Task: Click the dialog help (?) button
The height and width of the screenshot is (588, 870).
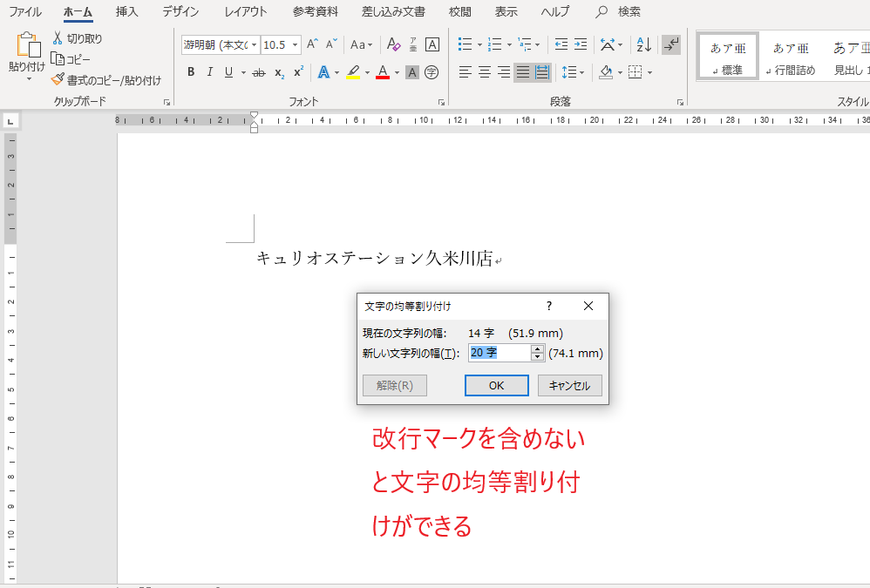Action: 548,306
